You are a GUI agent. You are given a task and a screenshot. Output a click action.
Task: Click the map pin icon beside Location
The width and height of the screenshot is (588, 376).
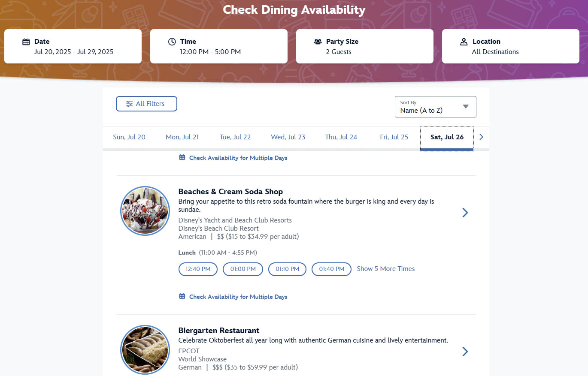click(x=464, y=42)
